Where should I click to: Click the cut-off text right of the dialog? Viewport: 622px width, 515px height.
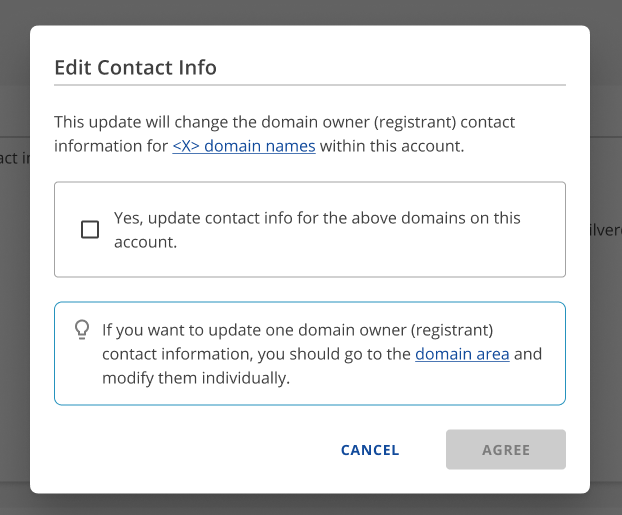pyautogui.click(x=606, y=230)
